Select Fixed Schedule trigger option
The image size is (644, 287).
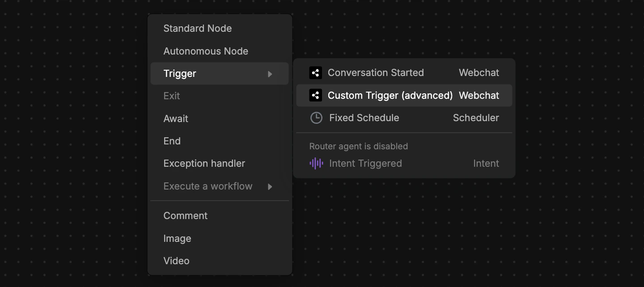[364, 118]
